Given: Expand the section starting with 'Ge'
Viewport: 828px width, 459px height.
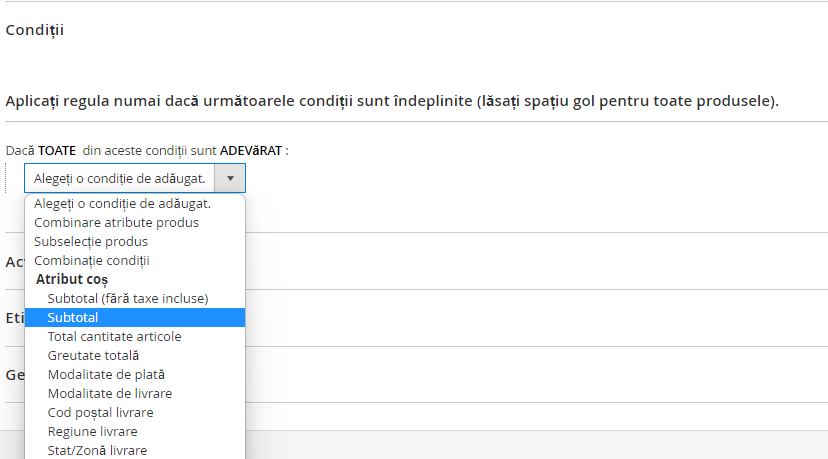Looking at the screenshot, I should 15,375.
